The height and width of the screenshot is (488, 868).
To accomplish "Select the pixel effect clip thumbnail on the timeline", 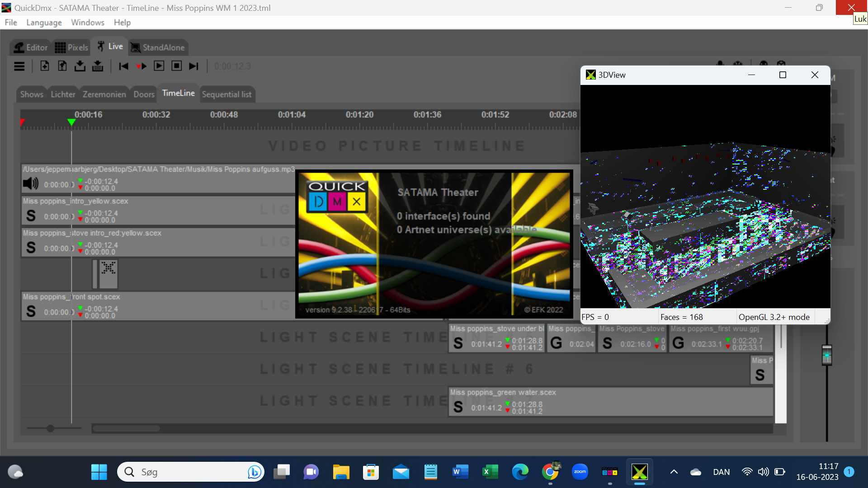I will click(x=108, y=274).
